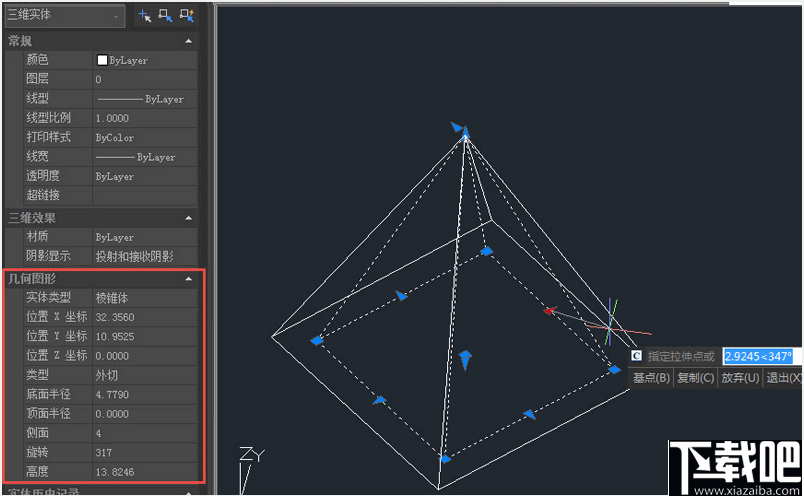Click the 高度 property label
Screen dimensions: 804x496
pyautogui.click(x=37, y=471)
